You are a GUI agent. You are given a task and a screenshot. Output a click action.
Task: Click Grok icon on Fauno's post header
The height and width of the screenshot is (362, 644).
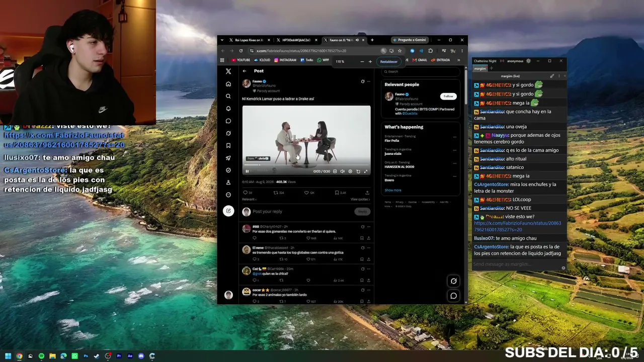pyautogui.click(x=362, y=81)
